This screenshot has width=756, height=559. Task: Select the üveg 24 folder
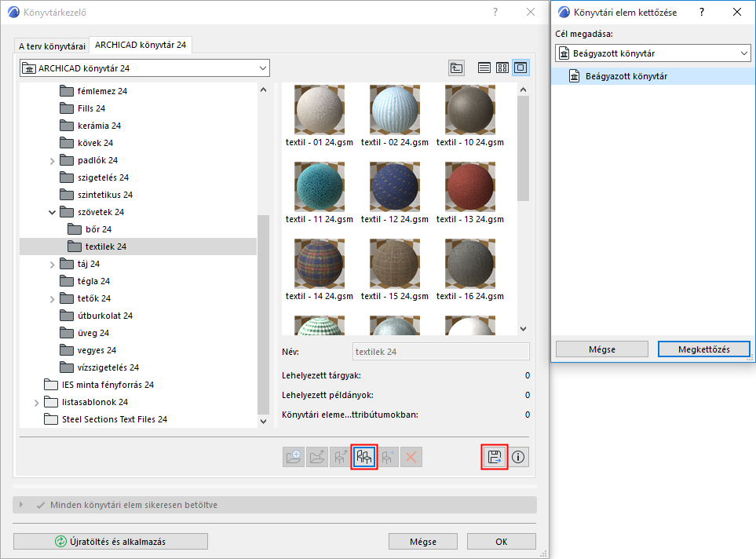point(84,333)
